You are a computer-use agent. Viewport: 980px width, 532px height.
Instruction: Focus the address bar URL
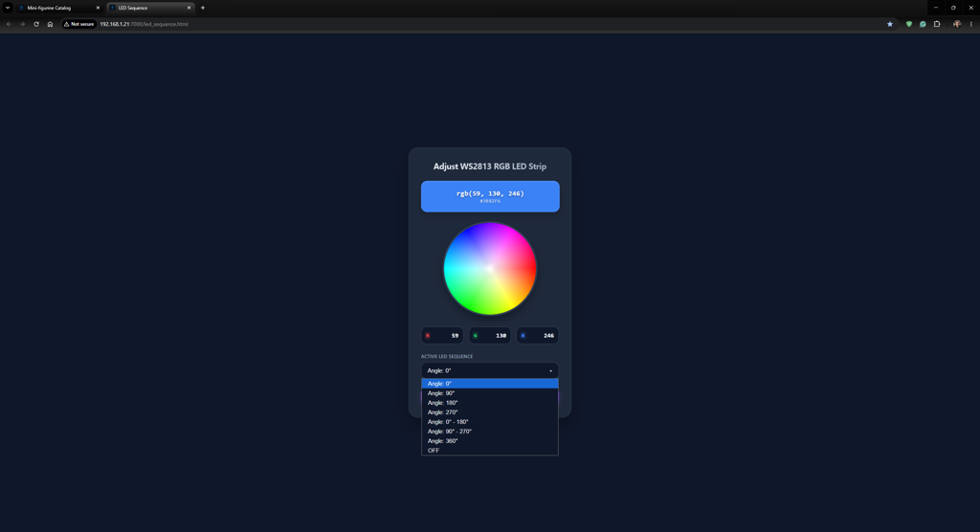tap(144, 24)
